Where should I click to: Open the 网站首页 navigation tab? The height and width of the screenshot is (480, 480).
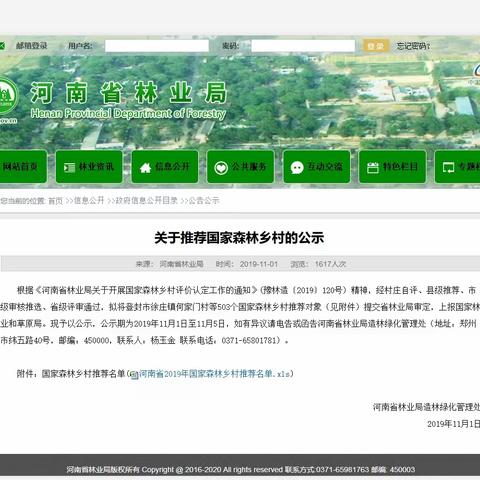(22, 167)
